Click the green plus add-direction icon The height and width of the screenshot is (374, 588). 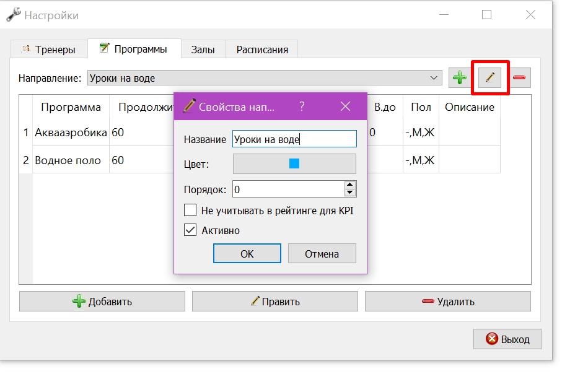(459, 77)
